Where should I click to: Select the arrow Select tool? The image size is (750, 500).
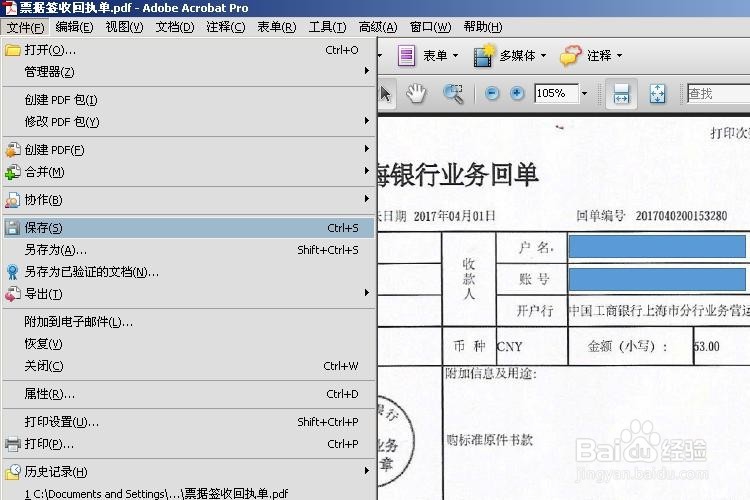click(x=386, y=94)
